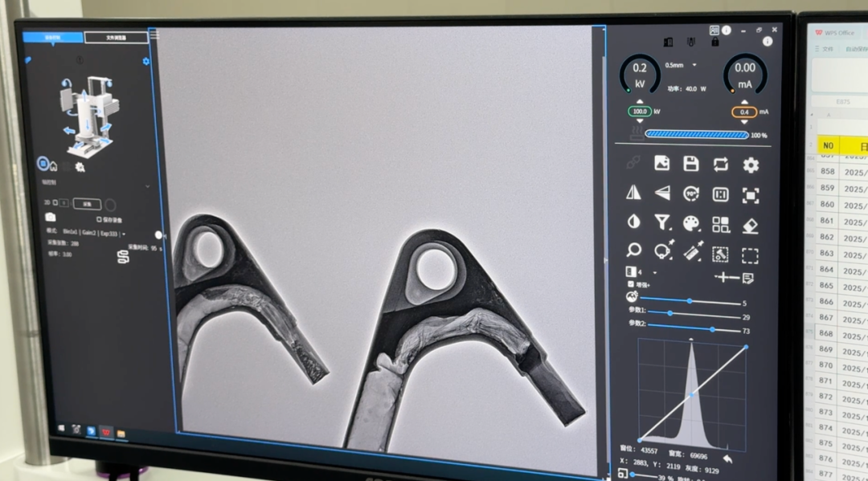Click the fit-to-screen frame icon
Image resolution: width=868 pixels, height=481 pixels.
coord(751,195)
